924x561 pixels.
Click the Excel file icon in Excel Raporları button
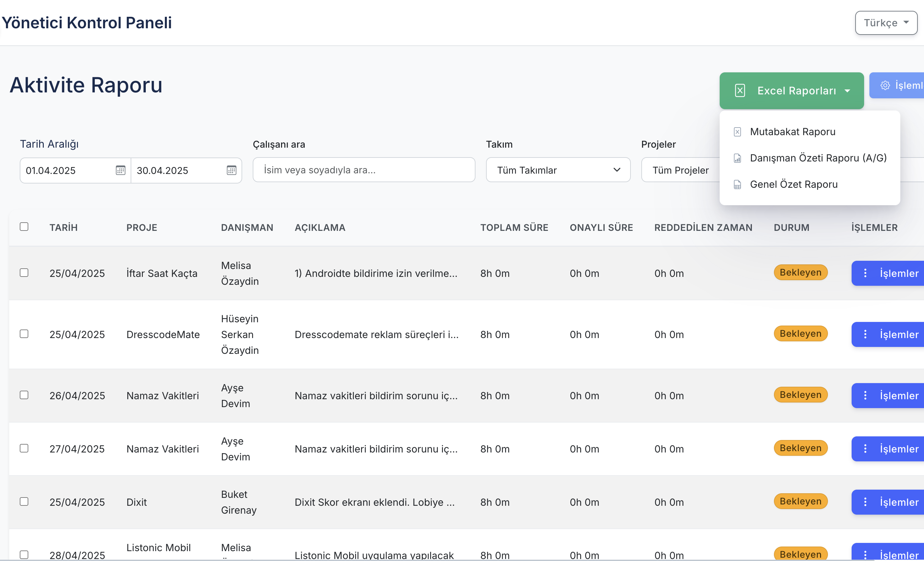pyautogui.click(x=740, y=91)
